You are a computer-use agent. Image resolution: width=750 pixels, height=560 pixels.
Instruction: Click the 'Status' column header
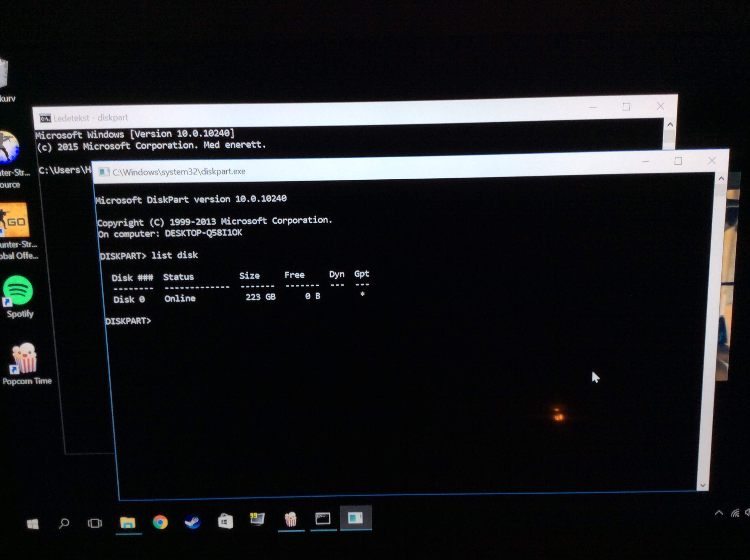point(178,277)
